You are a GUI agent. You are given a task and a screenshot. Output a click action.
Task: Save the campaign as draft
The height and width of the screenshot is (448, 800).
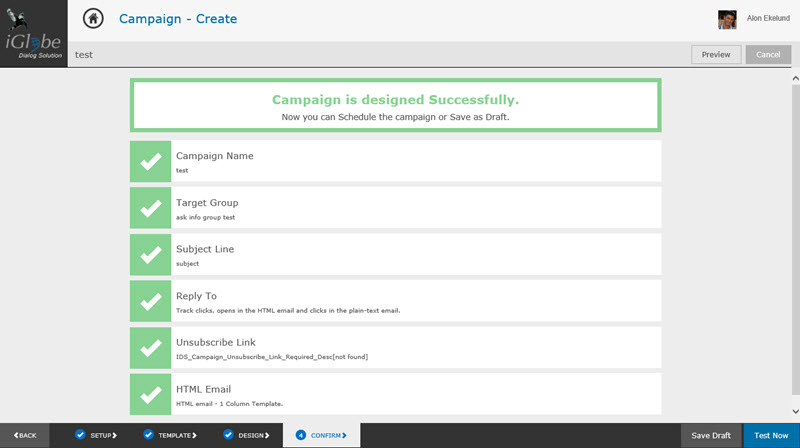coord(711,436)
